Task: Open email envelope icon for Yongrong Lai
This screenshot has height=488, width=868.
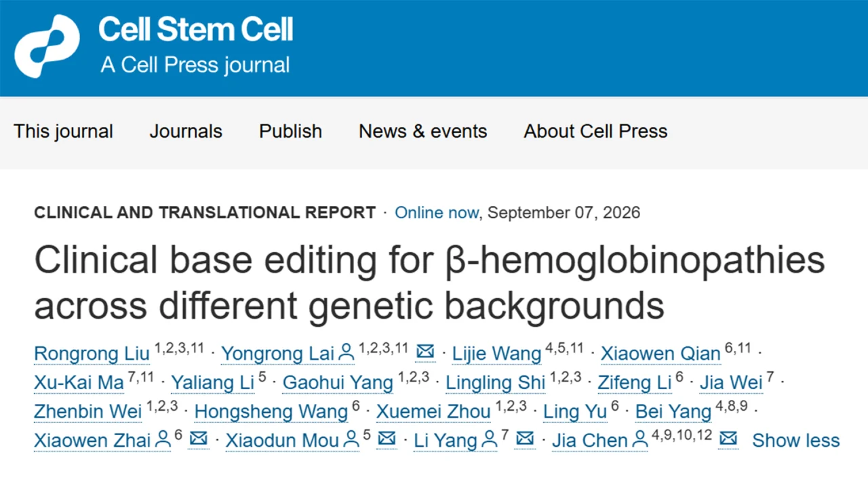Action: pyautogui.click(x=425, y=352)
